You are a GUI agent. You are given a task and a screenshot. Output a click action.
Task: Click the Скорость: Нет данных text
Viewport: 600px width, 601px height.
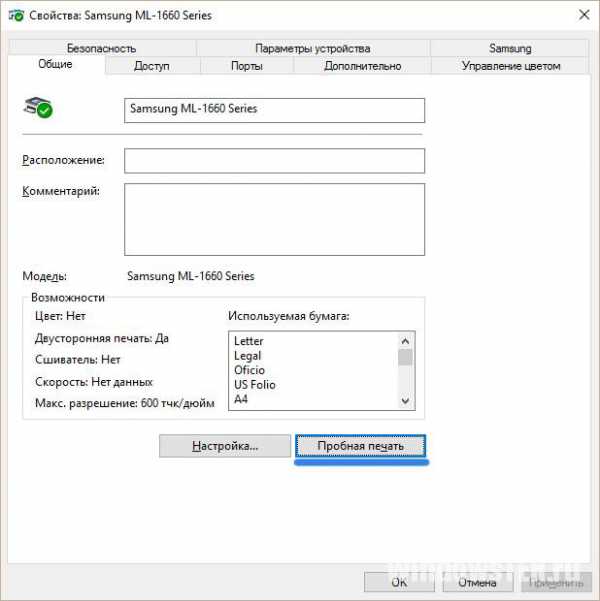click(94, 382)
